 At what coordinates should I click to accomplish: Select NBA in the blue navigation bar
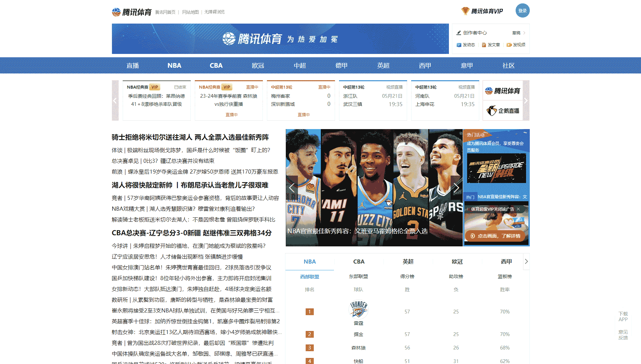[174, 65]
